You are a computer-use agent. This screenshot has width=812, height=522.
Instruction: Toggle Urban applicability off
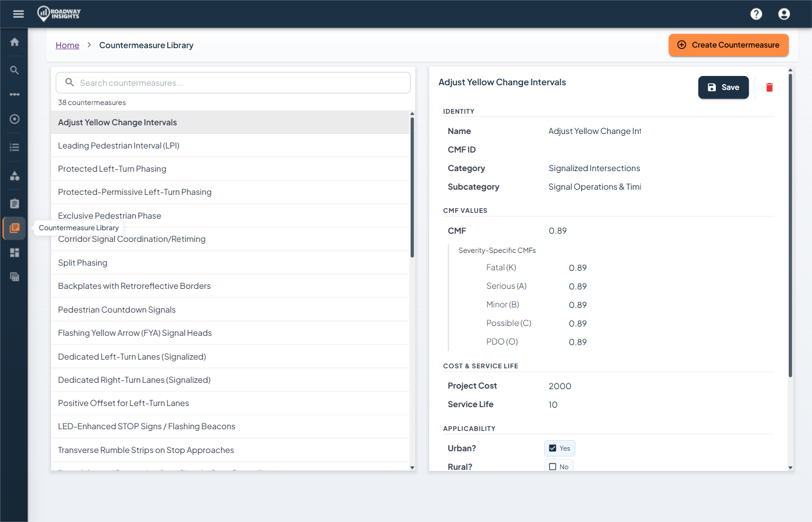(552, 448)
